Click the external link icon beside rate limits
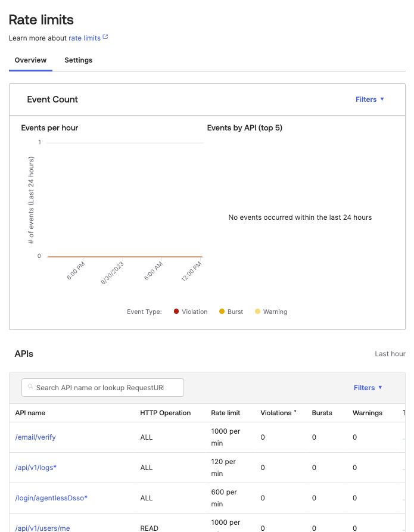Viewport: 414px width, 532px height. coord(106,37)
